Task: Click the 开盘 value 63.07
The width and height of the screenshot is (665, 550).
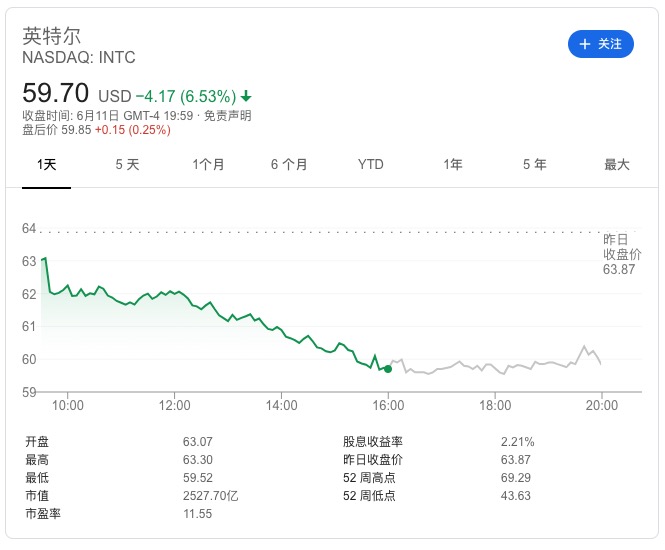Action: coord(198,442)
